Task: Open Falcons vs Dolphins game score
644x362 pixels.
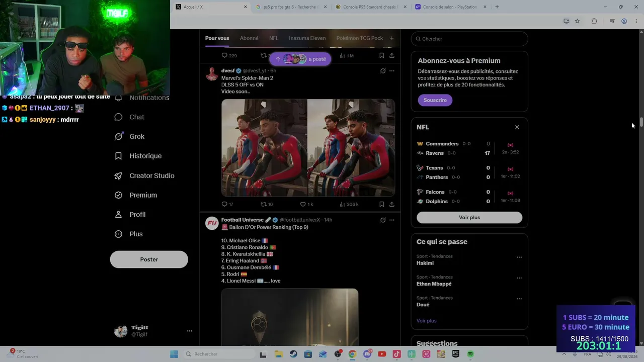Action: (x=469, y=197)
